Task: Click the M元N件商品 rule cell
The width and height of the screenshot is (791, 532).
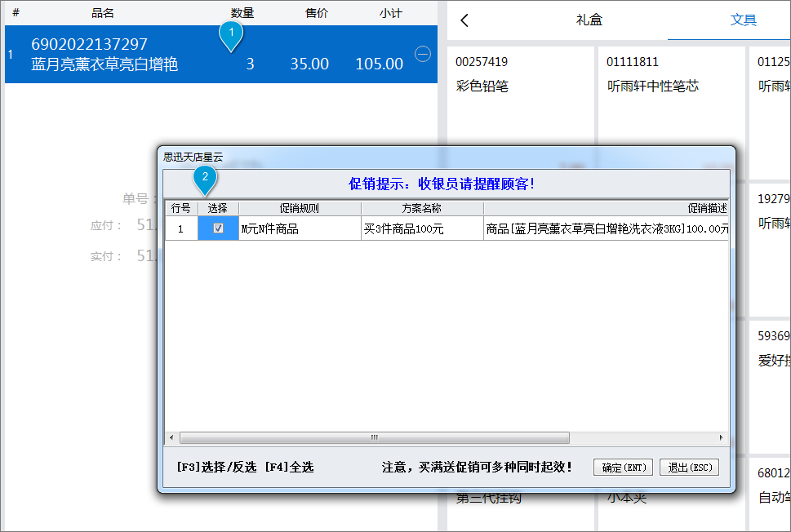Action: tap(300, 229)
